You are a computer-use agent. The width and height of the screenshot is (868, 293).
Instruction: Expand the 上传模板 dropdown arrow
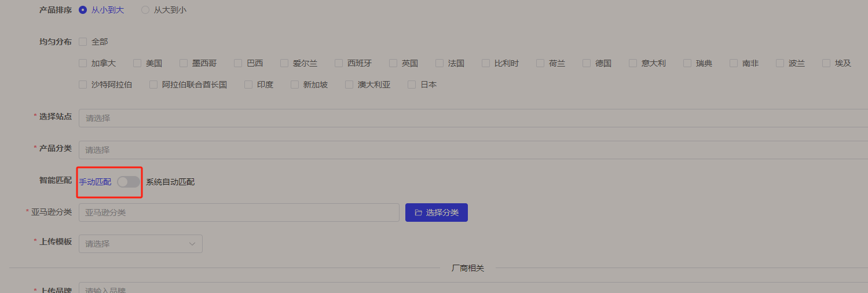[x=192, y=244]
